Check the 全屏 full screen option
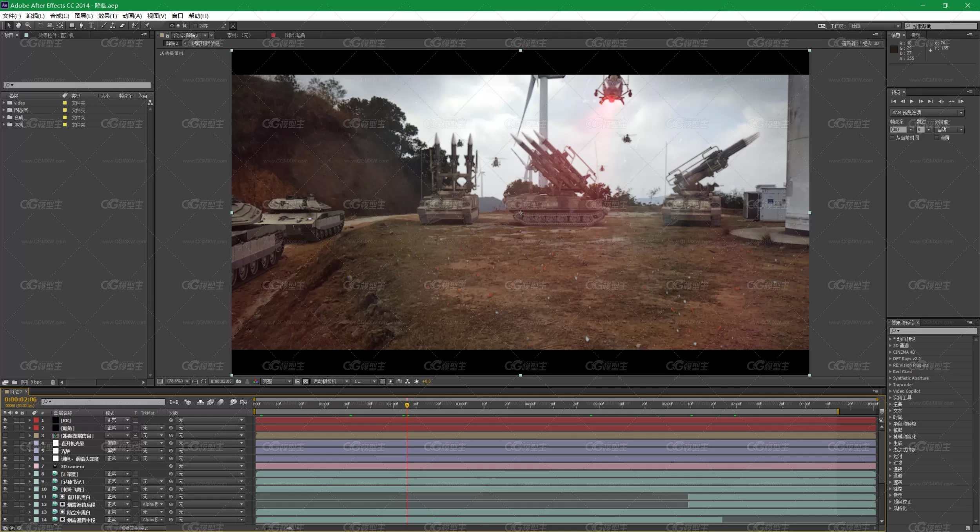 click(x=936, y=138)
